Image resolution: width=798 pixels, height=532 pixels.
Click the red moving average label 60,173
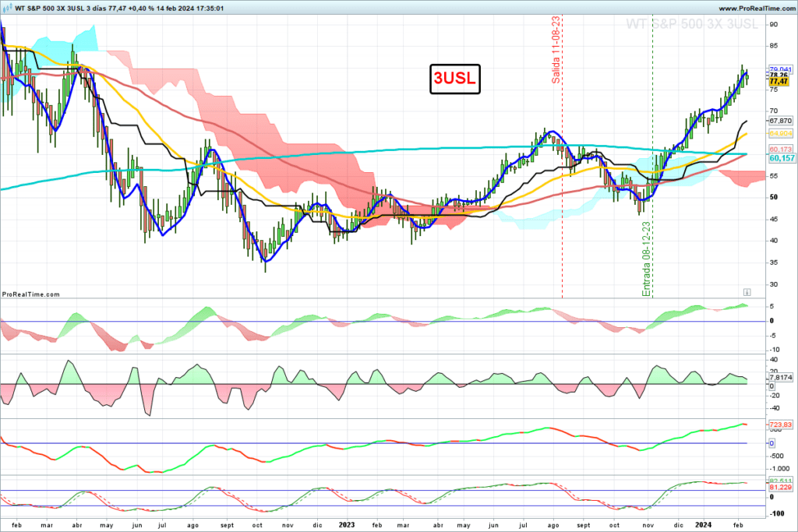780,149
